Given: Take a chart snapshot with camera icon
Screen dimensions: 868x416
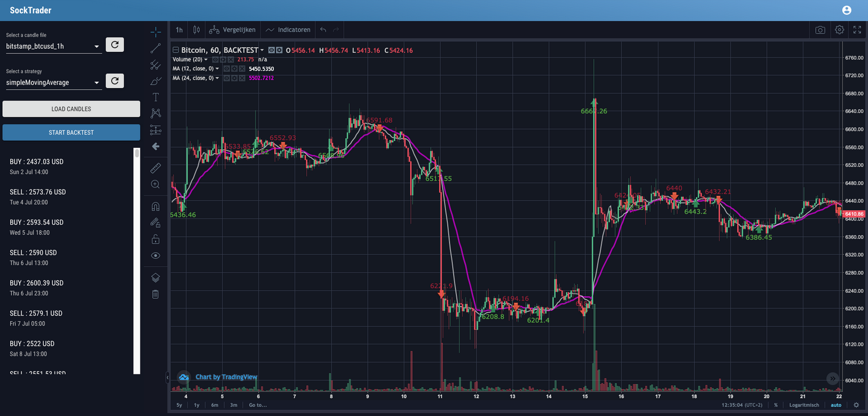Looking at the screenshot, I should coord(820,30).
